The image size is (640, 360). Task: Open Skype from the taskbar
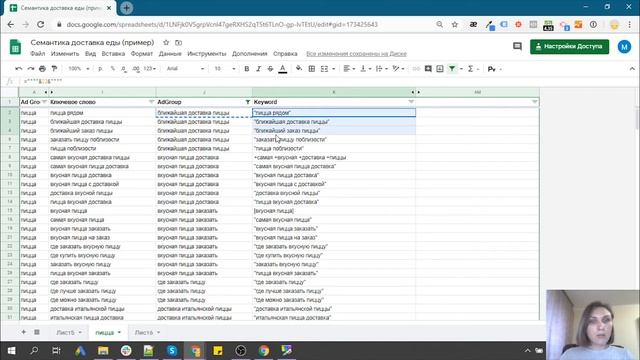[172, 350]
